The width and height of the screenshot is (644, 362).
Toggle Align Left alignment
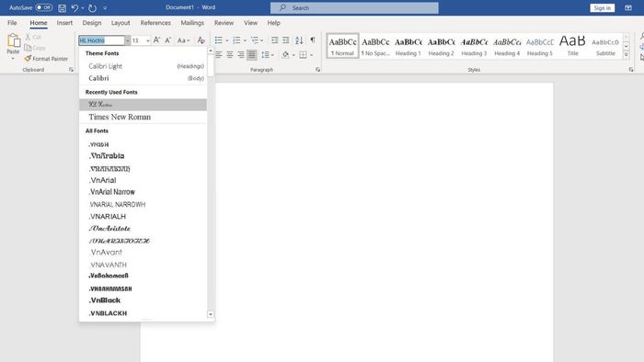tap(219, 54)
